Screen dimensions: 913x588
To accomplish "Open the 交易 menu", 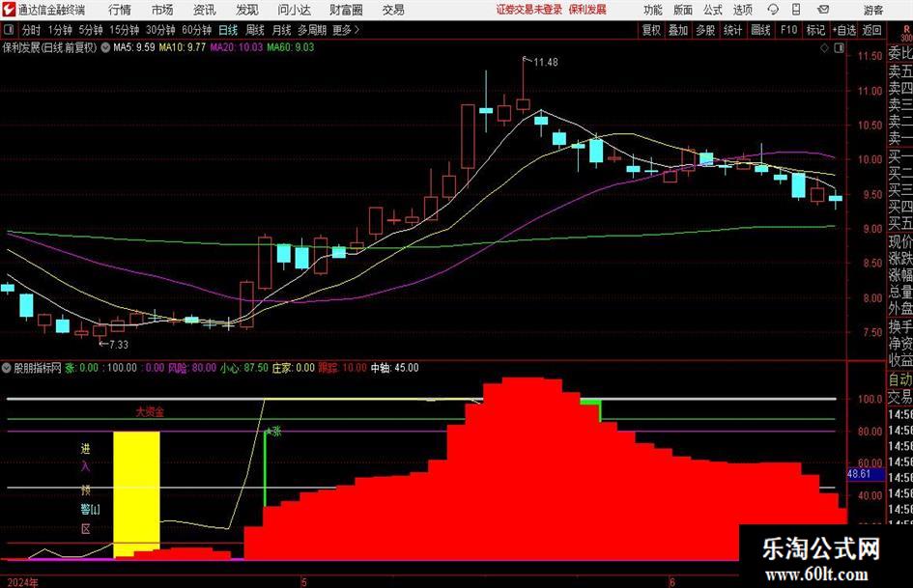I will 393,10.
